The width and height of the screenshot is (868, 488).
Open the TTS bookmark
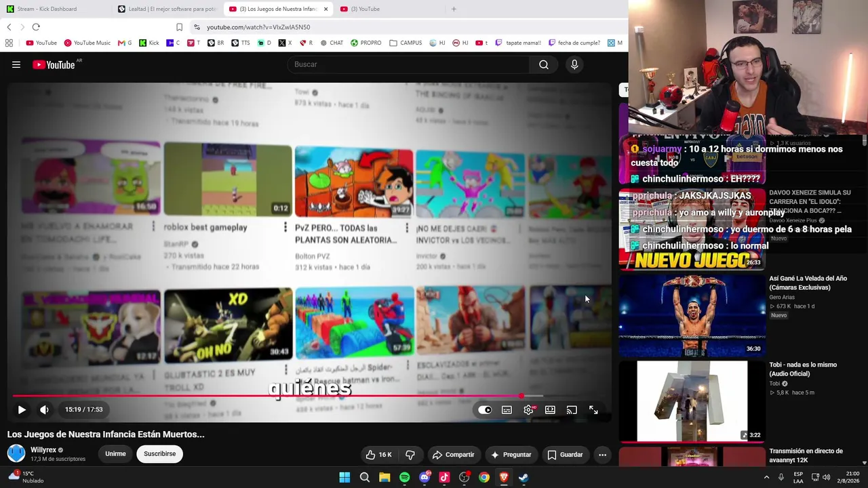point(240,43)
